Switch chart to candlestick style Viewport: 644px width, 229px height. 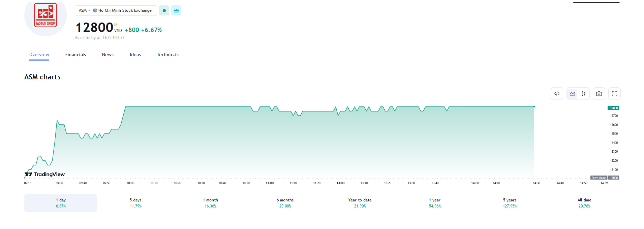(x=584, y=94)
